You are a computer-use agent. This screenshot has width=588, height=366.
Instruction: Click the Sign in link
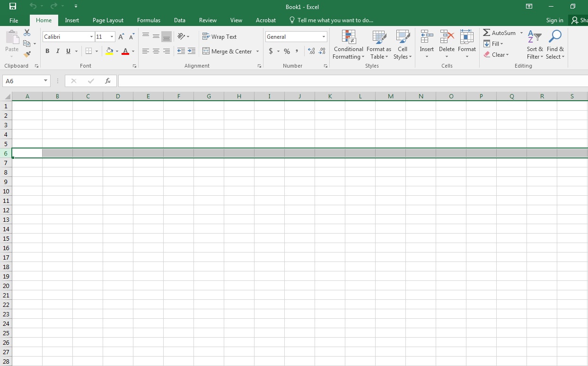554,20
